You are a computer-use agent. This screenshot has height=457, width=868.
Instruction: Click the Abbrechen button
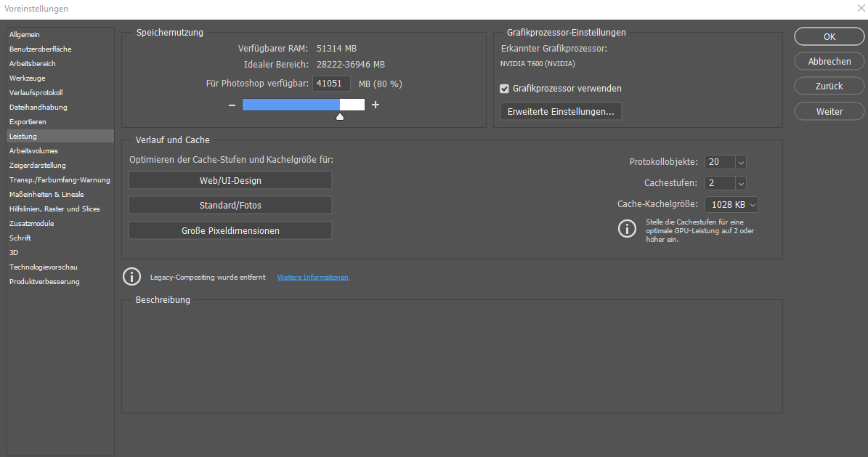click(x=830, y=62)
